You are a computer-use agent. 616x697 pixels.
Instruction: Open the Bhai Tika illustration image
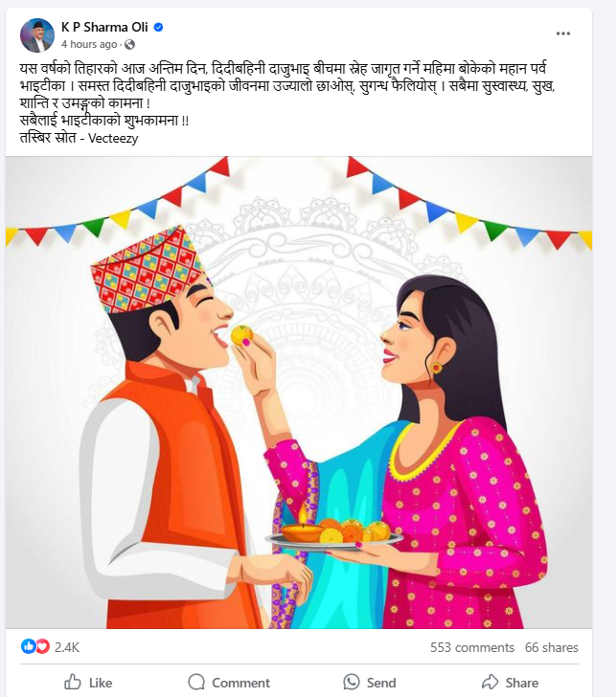[x=299, y=393]
